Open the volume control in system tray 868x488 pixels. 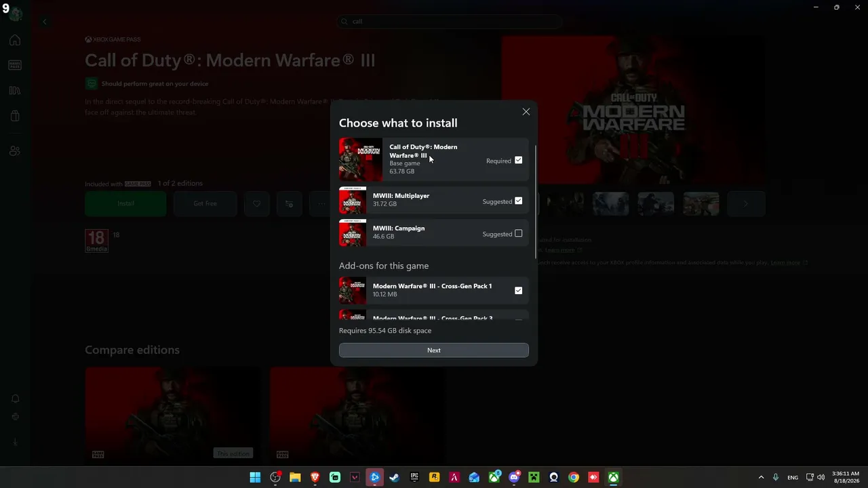click(x=821, y=477)
